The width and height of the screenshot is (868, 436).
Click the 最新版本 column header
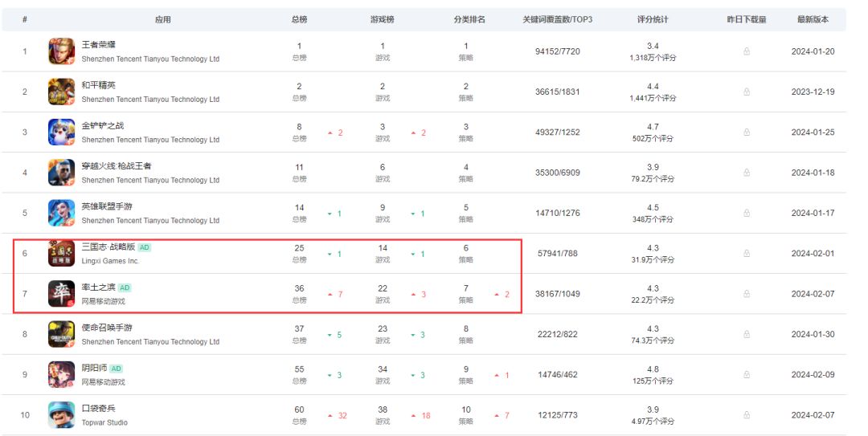pyautogui.click(x=813, y=19)
